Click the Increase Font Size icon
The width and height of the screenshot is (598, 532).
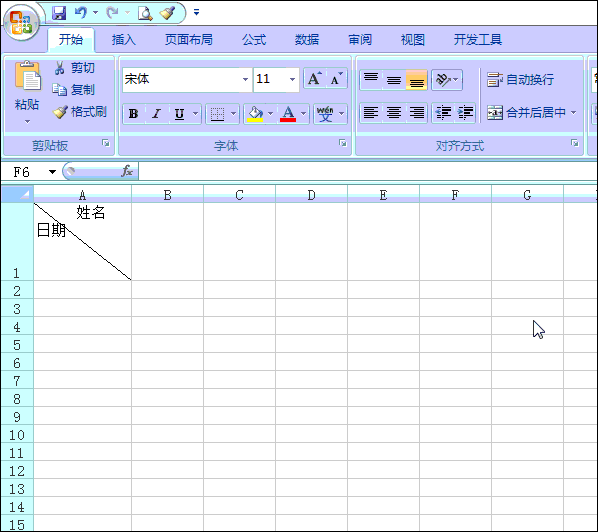tap(315, 79)
